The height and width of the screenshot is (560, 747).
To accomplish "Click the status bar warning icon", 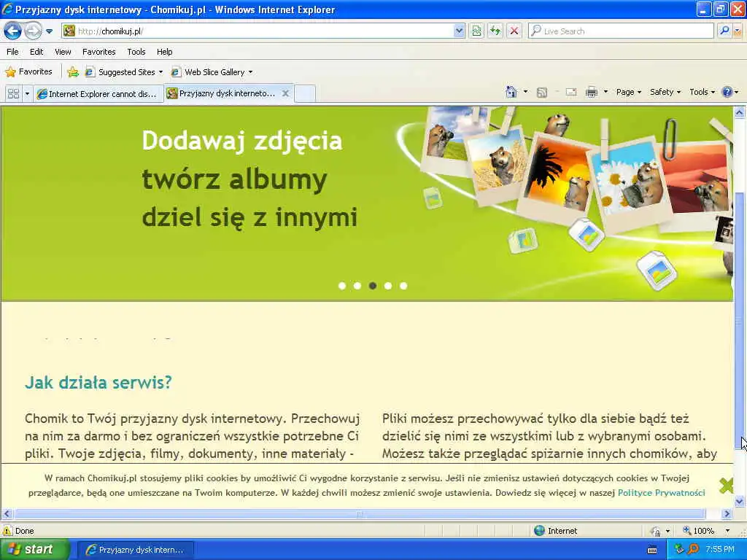I will (7, 531).
